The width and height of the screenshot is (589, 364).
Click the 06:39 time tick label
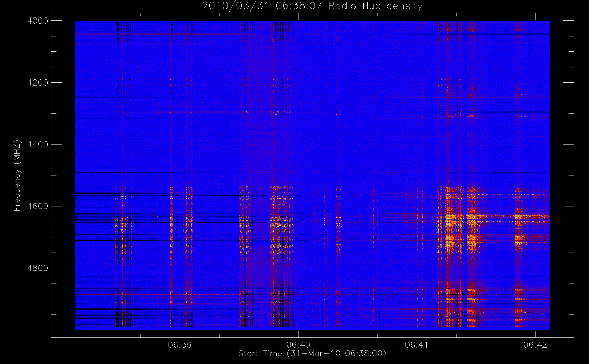pos(180,345)
